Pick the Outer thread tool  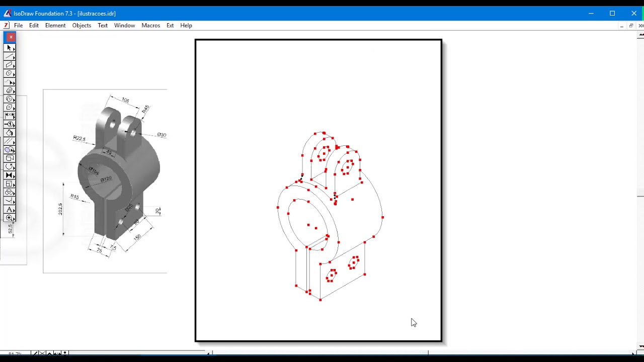10,99
